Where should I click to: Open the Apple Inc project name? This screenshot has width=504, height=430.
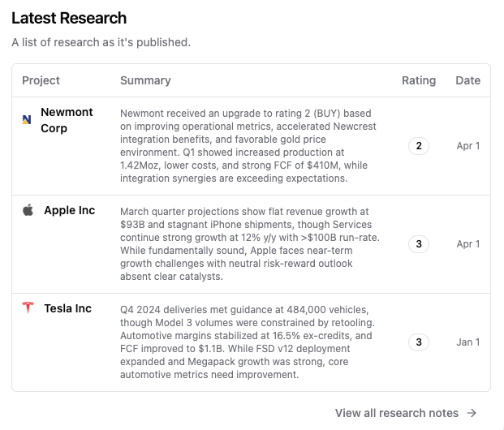coord(70,210)
